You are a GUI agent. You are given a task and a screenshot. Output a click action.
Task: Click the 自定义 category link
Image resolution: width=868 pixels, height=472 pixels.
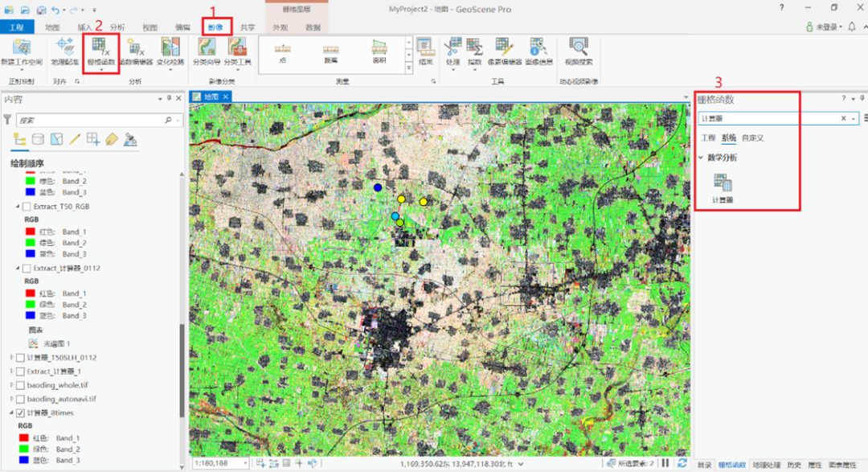click(752, 138)
